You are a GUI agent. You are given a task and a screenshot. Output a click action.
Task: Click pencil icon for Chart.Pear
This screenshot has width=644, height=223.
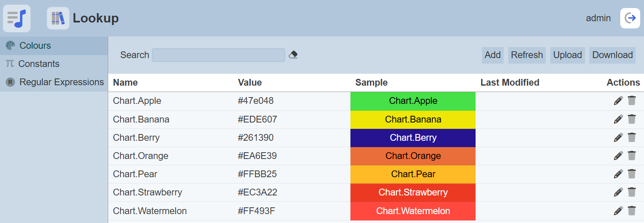pos(618,174)
